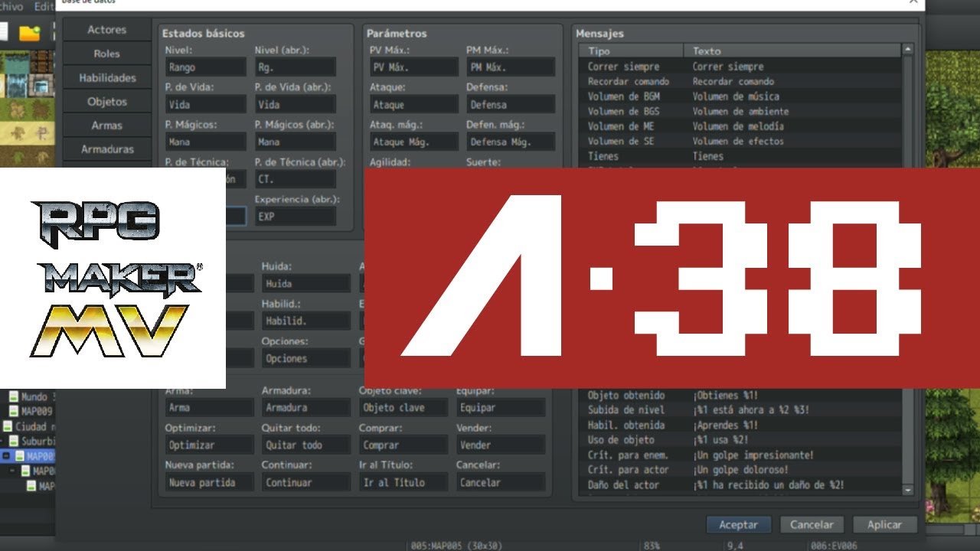Image resolution: width=980 pixels, height=551 pixels.
Task: Open the Armaduras tab
Action: (x=106, y=148)
